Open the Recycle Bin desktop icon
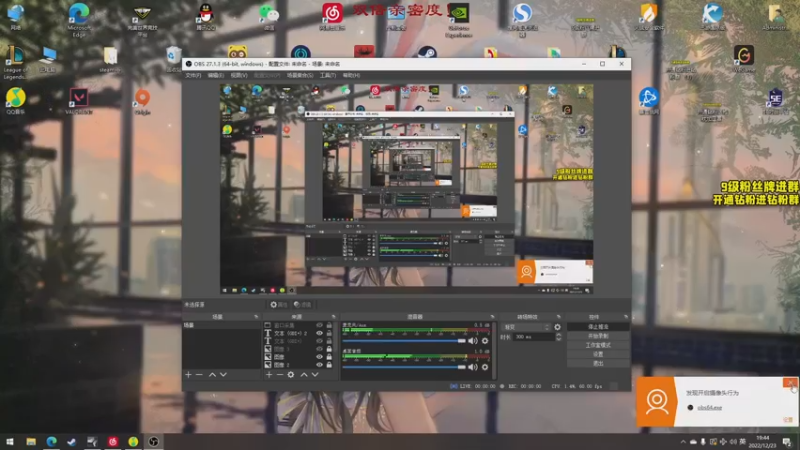Image resolution: width=800 pixels, height=450 pixels. pyautogui.click(x=173, y=59)
